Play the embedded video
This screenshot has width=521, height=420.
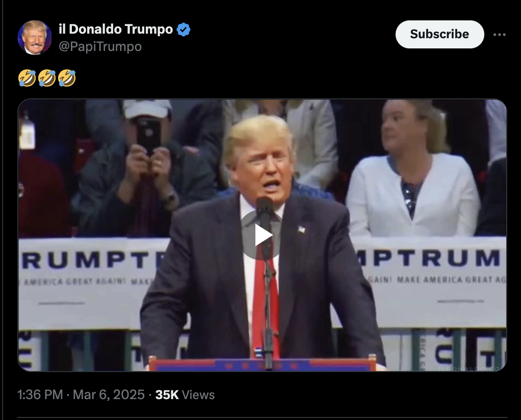[262, 235]
